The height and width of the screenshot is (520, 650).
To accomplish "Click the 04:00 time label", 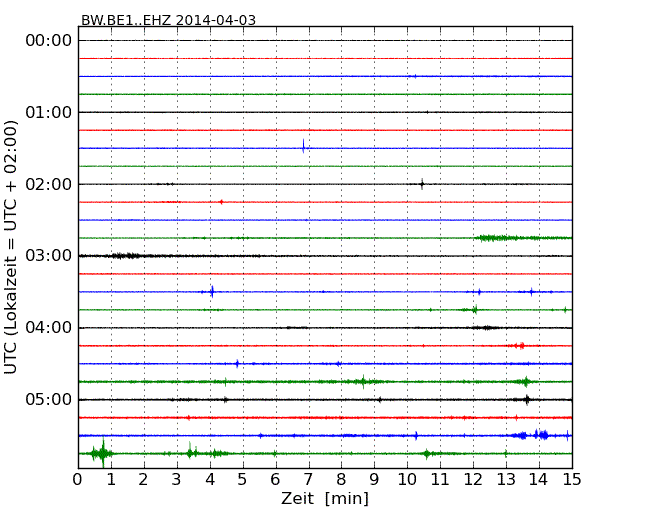I will [x=49, y=328].
